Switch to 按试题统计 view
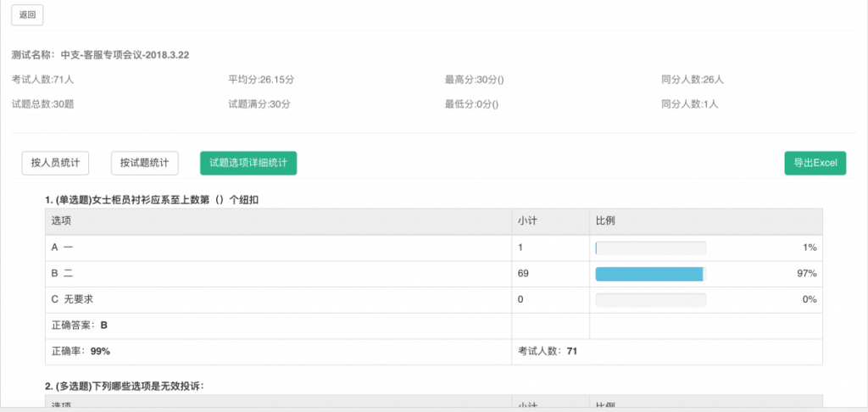This screenshot has height=412, width=868. pos(144,164)
